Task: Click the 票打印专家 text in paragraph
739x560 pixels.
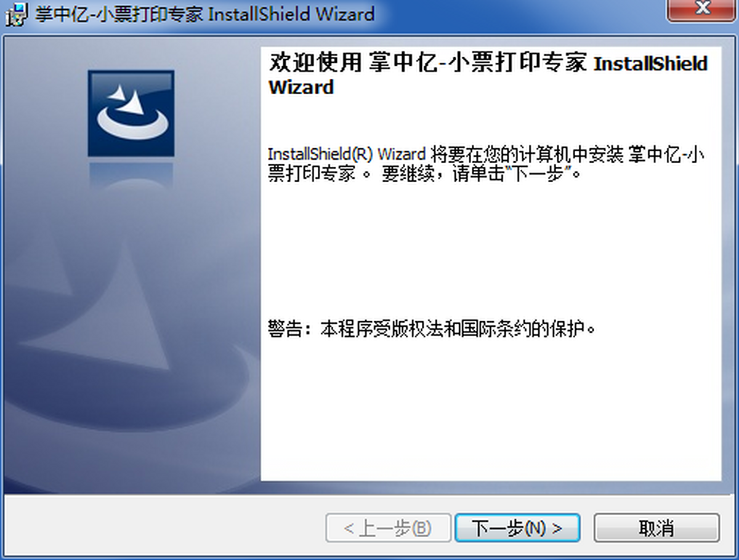Action: (x=312, y=174)
